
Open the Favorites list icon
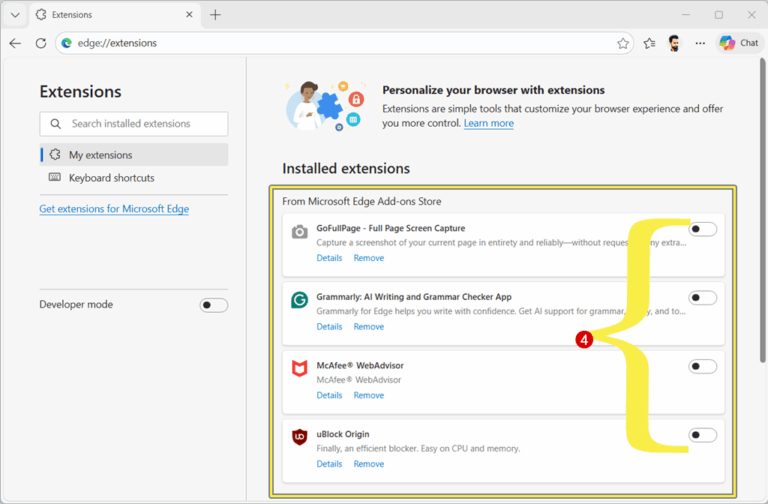[x=649, y=44]
